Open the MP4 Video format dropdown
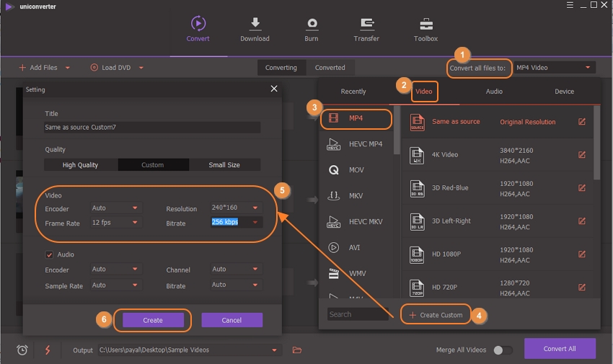 (555, 68)
